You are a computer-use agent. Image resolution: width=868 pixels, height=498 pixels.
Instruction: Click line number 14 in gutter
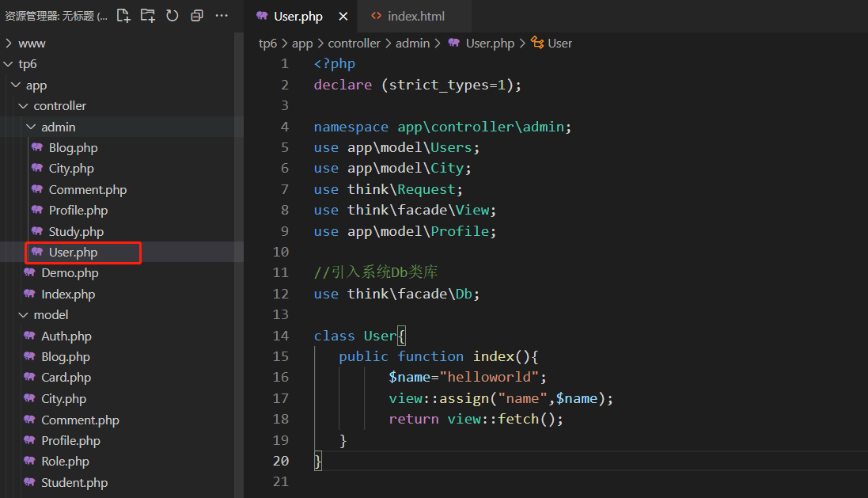[x=281, y=336]
